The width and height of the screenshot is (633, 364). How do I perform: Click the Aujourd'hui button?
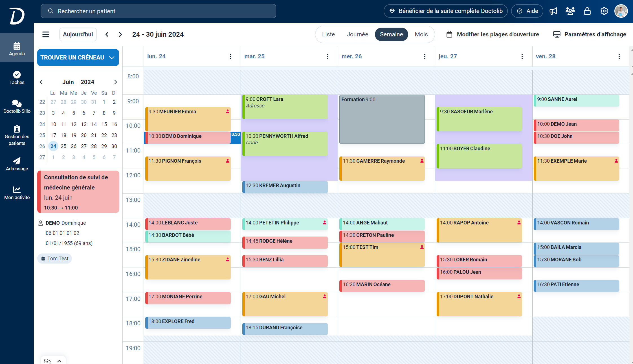point(78,34)
